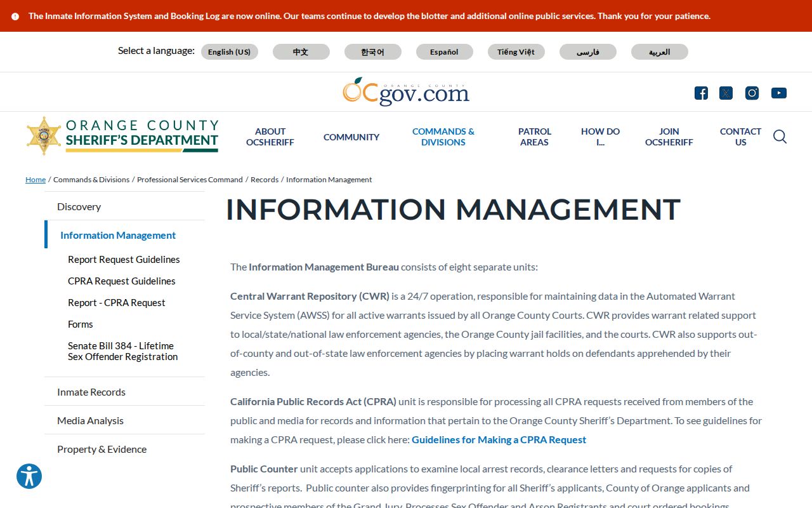The image size is (812, 508).
Task: Open the Patrol Areas menu
Action: click(x=535, y=137)
